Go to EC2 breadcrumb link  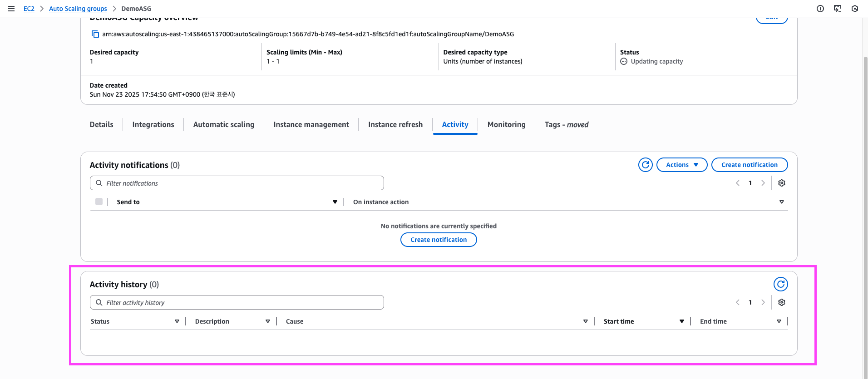point(29,9)
